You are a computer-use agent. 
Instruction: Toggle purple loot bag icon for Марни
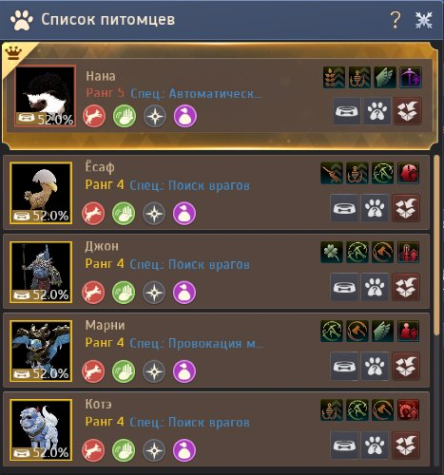click(184, 371)
